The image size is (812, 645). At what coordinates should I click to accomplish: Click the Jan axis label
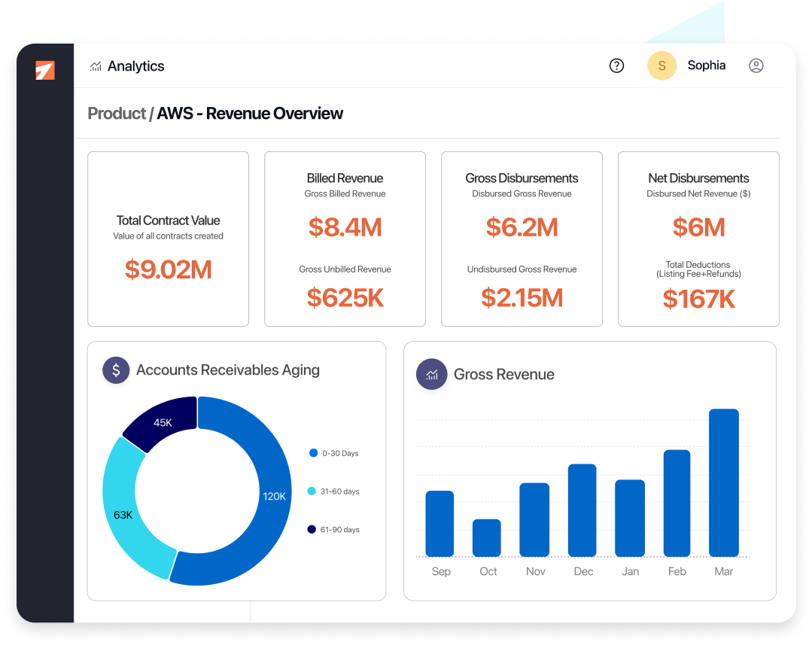pos(630,571)
